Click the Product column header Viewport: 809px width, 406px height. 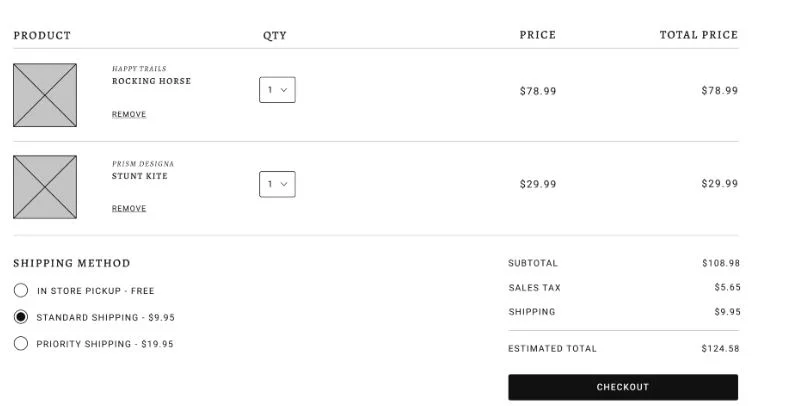click(x=42, y=35)
